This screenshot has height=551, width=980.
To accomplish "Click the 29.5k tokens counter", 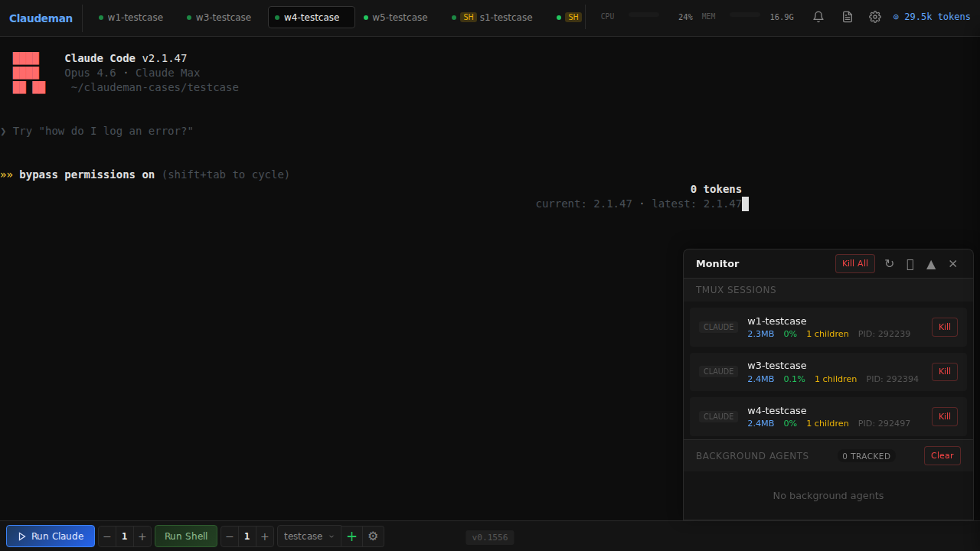I will click(x=932, y=17).
